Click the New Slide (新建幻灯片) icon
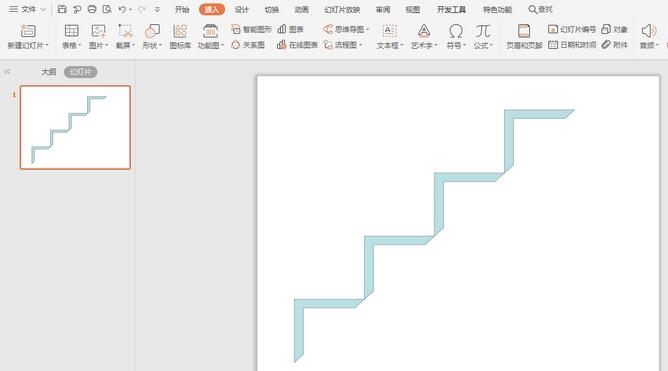The width and height of the screenshot is (668, 371). (28, 32)
